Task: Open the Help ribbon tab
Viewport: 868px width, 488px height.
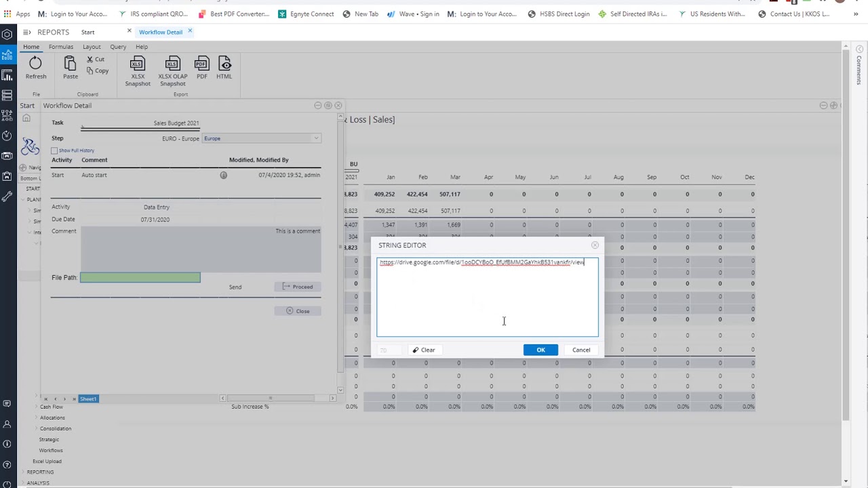Action: tap(142, 47)
